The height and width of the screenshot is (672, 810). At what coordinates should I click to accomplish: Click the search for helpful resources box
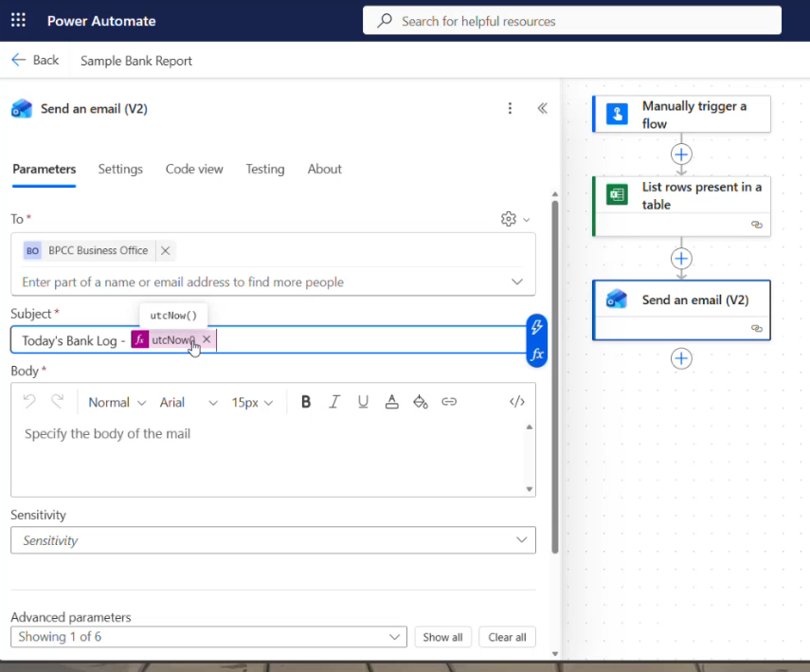pos(572,21)
